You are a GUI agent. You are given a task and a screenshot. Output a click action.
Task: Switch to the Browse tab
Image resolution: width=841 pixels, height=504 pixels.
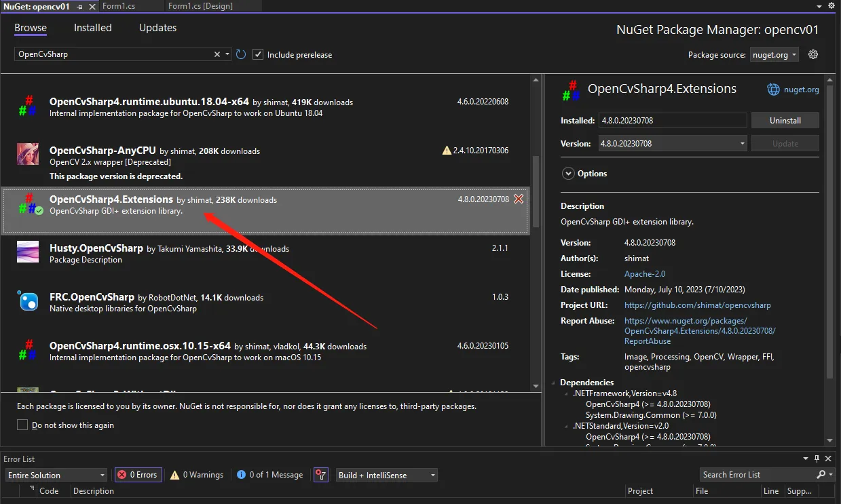point(31,28)
